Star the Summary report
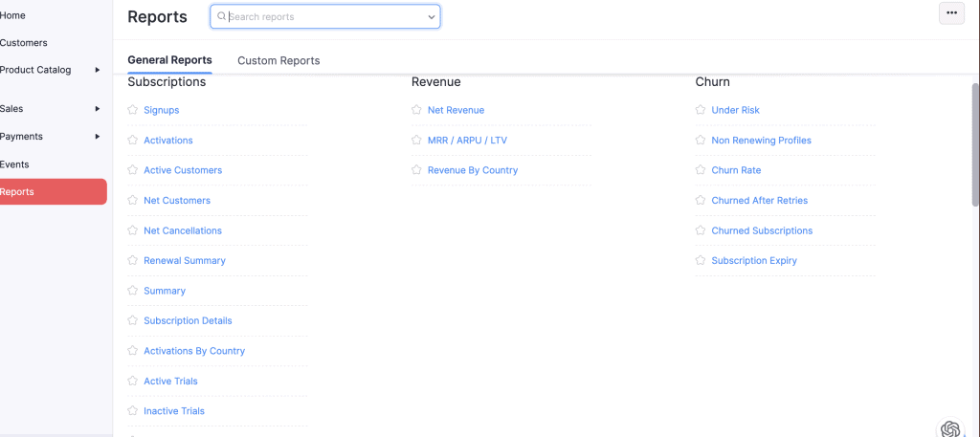This screenshot has height=437, width=980. point(132,291)
